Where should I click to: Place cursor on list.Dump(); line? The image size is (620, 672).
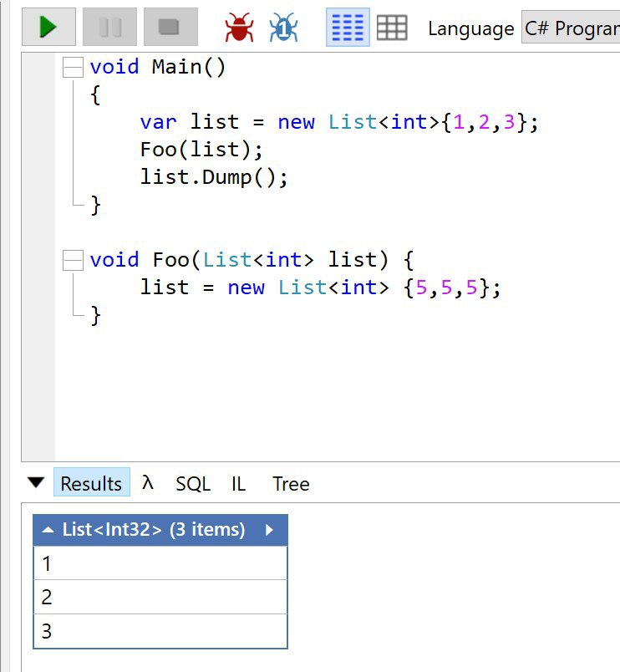214,177
